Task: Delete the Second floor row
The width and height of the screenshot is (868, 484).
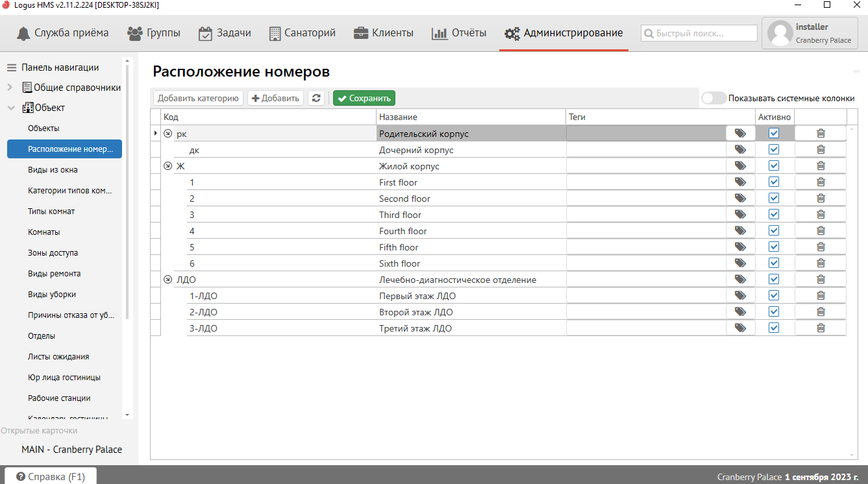Action: (x=821, y=198)
